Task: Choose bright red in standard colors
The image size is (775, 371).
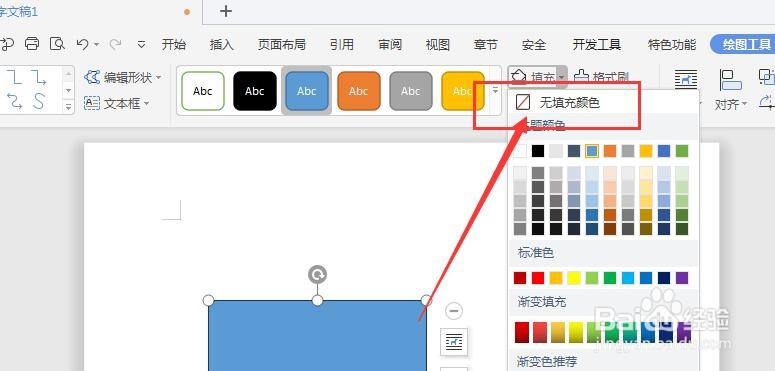Action: pyautogui.click(x=538, y=278)
